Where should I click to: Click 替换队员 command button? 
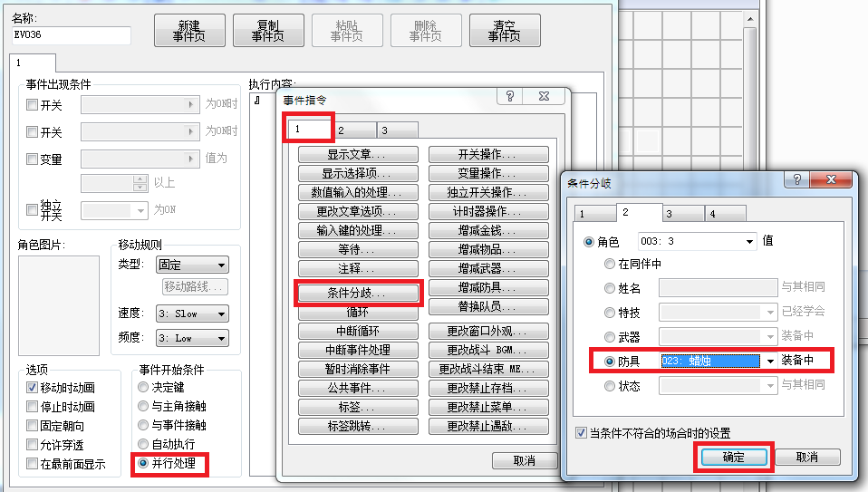[488, 306]
